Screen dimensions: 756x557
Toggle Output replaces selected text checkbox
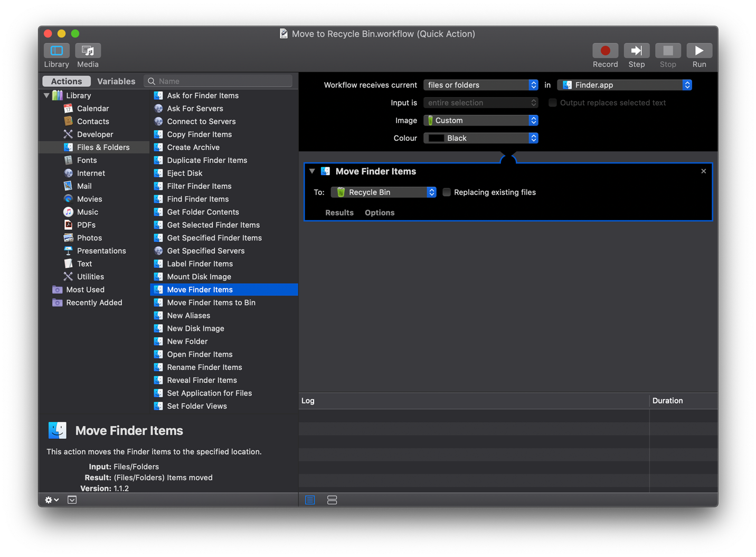(553, 102)
